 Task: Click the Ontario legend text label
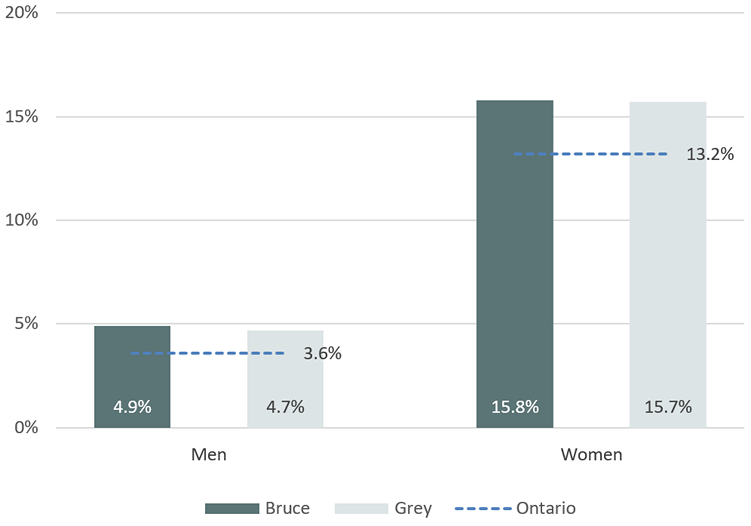(546, 508)
